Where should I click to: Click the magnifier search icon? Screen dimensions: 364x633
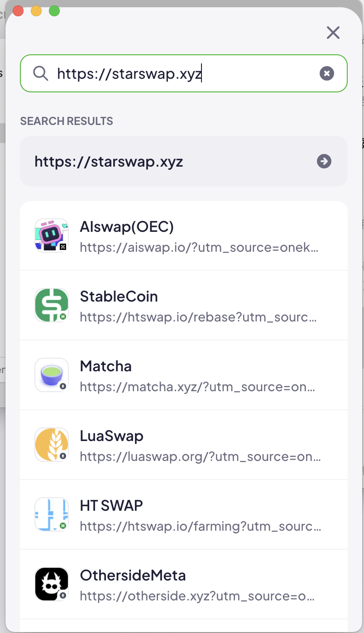pyautogui.click(x=41, y=73)
